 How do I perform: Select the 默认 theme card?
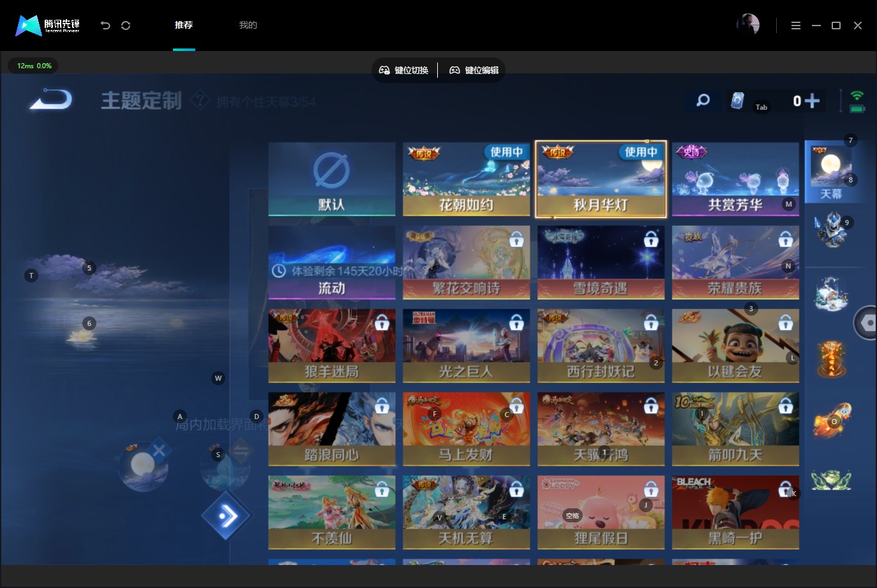click(x=332, y=179)
